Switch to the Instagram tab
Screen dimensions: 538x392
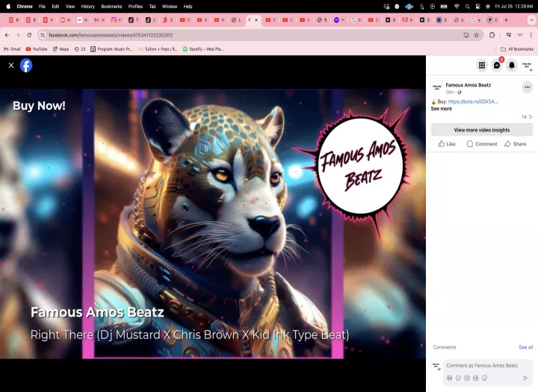[x=116, y=20]
